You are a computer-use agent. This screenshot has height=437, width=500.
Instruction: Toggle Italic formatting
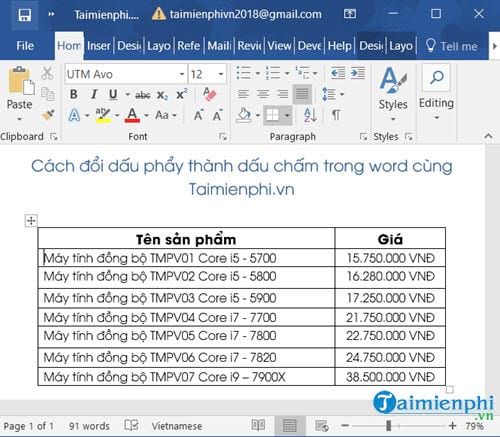(94, 95)
